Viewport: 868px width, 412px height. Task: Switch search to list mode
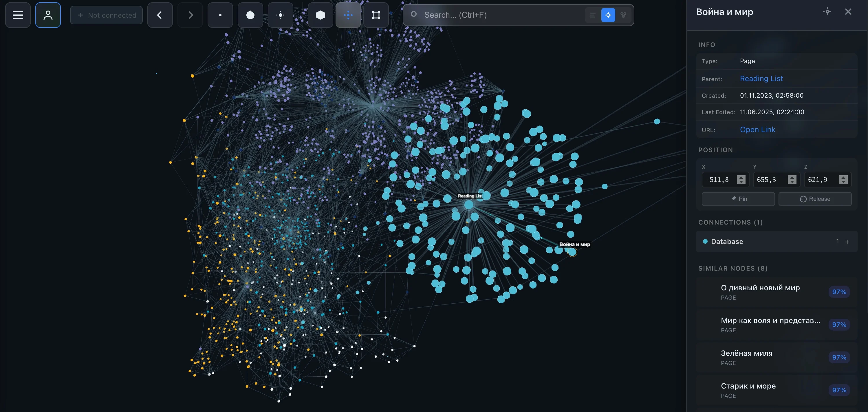pyautogui.click(x=592, y=15)
